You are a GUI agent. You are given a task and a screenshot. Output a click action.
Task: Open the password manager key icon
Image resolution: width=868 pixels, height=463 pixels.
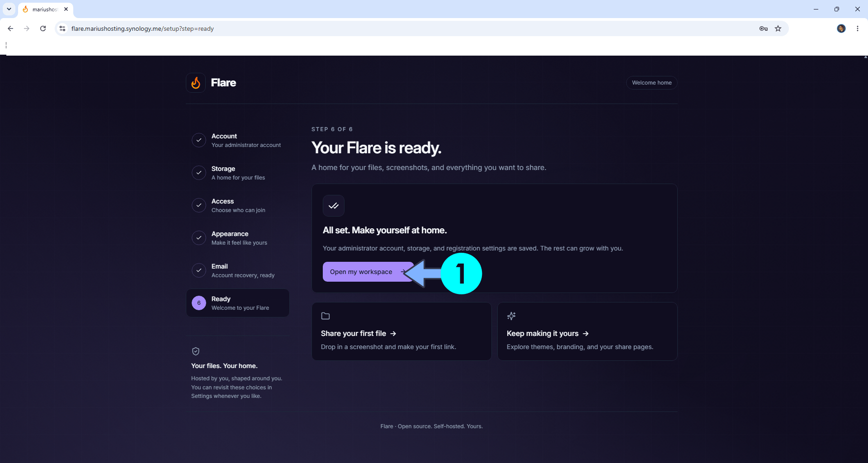pos(764,28)
